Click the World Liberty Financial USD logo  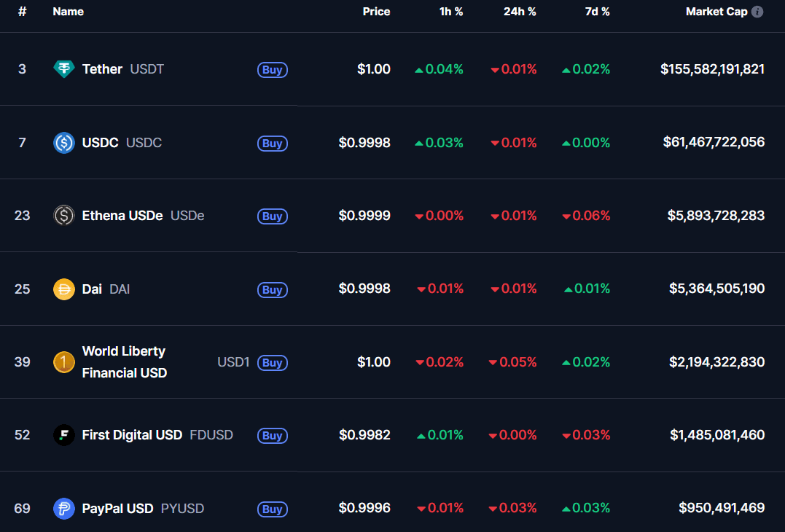[x=64, y=362]
